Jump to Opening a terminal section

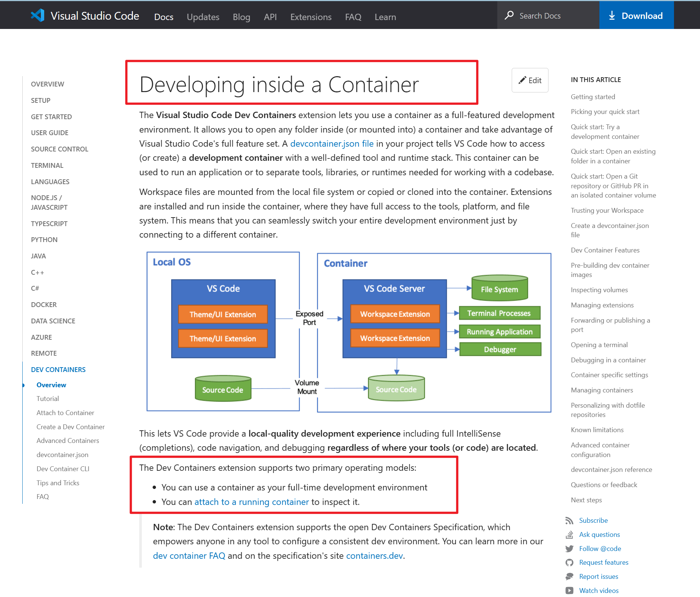pyautogui.click(x=599, y=345)
